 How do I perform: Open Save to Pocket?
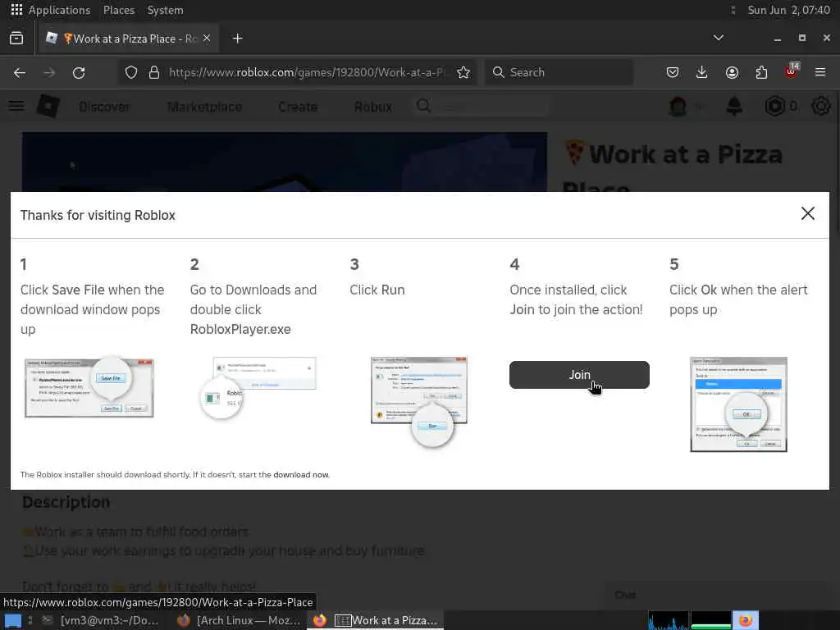point(673,72)
